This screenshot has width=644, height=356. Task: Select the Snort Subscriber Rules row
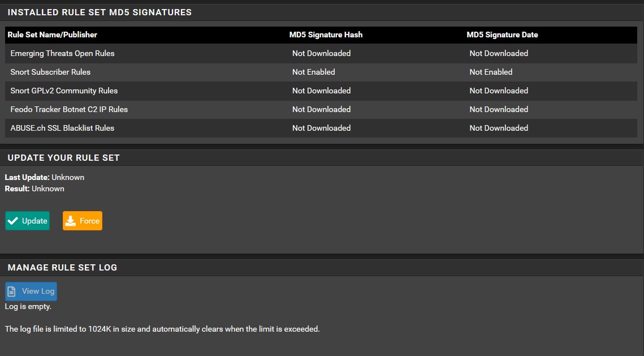50,72
